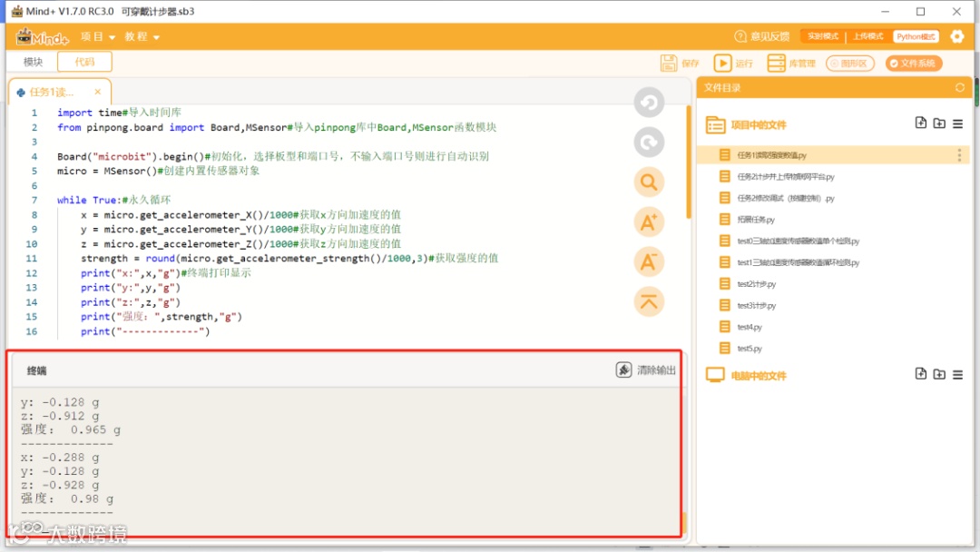Image resolution: width=980 pixels, height=552 pixels.
Task: Add new folder in 项目中的文件
Action: 939,123
